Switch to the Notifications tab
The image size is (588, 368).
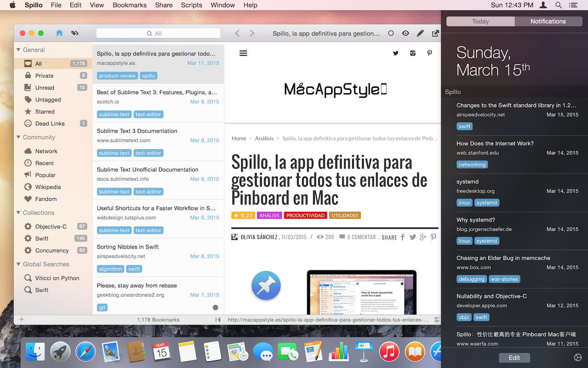548,21
